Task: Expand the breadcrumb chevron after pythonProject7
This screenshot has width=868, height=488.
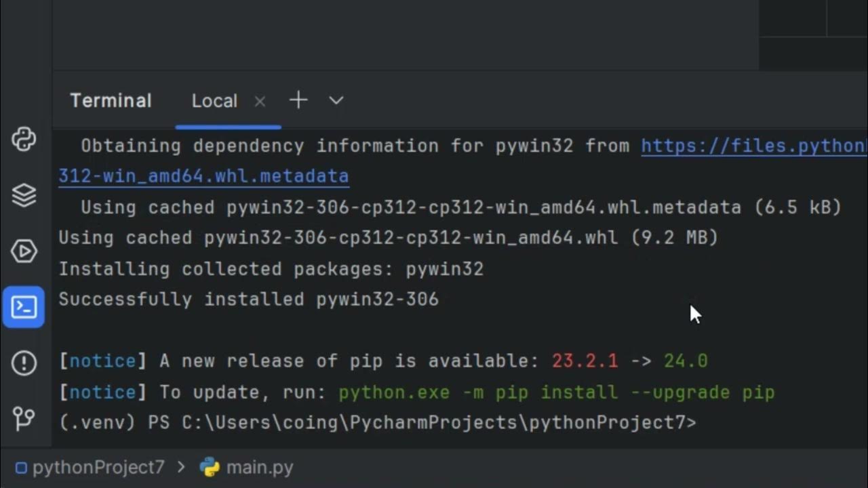Action: (x=181, y=468)
